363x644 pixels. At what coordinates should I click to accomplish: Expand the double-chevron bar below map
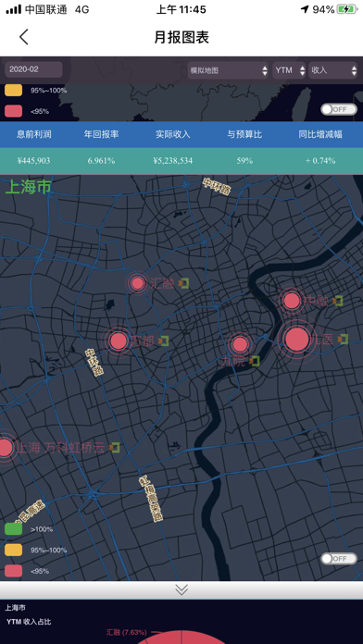[181, 589]
